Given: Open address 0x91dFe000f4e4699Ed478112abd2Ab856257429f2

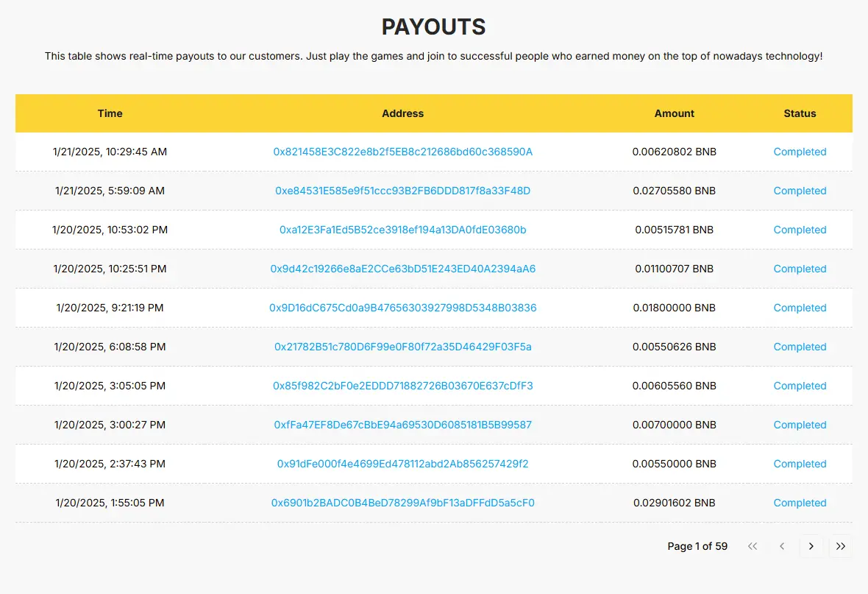Looking at the screenshot, I should (402, 464).
